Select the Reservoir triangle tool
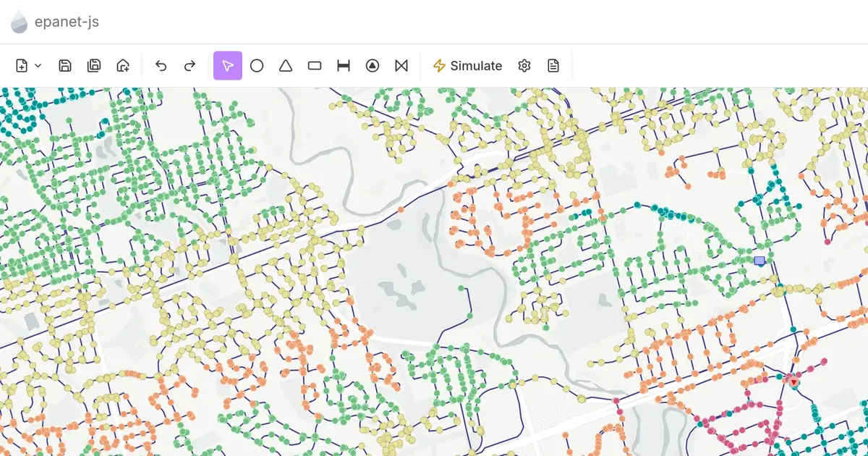 point(286,66)
